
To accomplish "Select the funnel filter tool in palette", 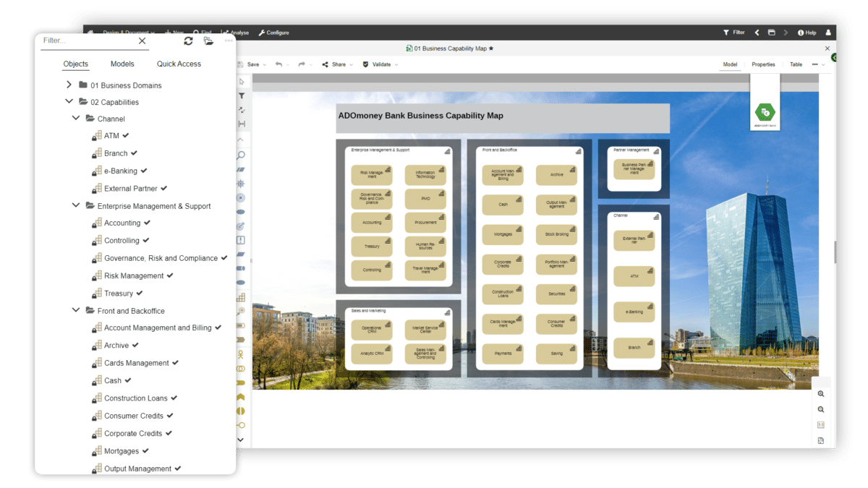I will pyautogui.click(x=242, y=96).
